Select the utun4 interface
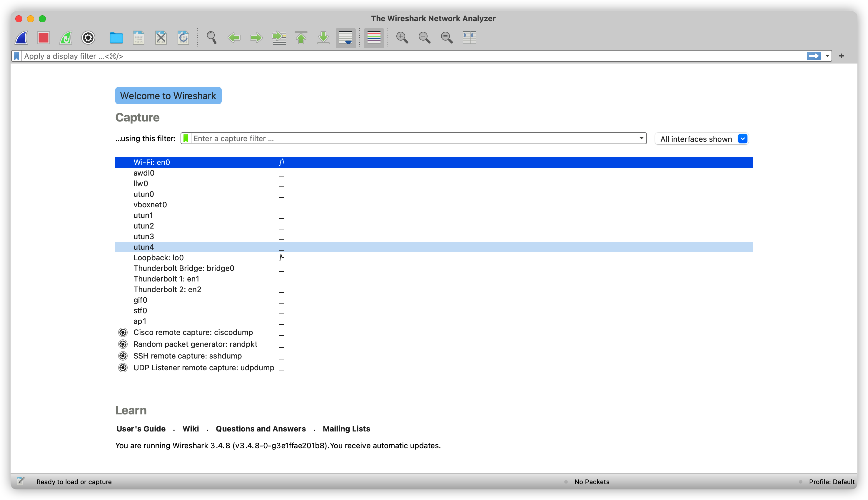868x500 pixels. click(x=434, y=247)
